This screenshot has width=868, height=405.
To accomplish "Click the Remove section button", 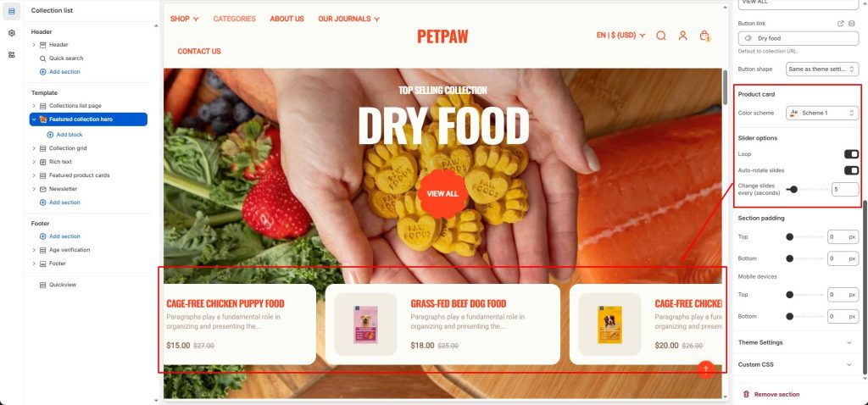I will tap(771, 395).
